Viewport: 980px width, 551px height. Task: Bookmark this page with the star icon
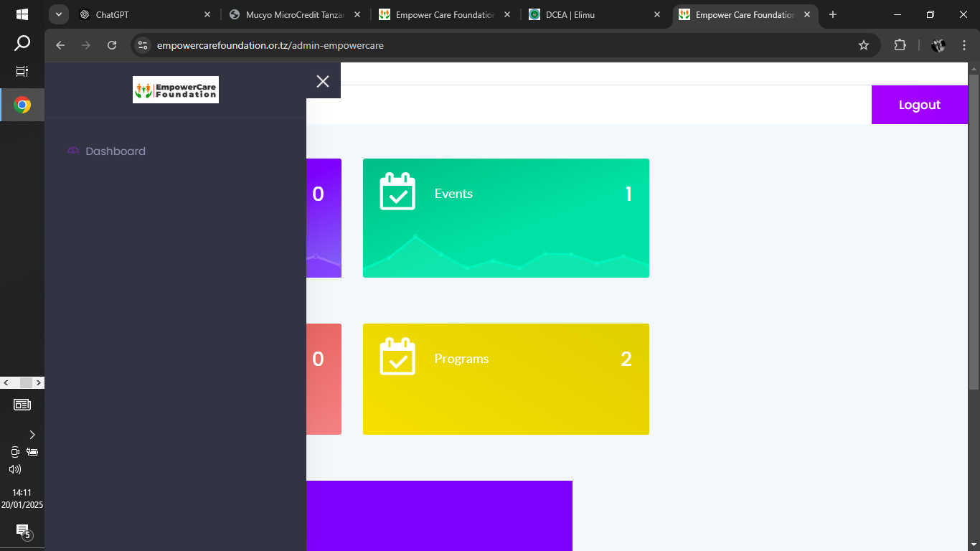(x=864, y=45)
